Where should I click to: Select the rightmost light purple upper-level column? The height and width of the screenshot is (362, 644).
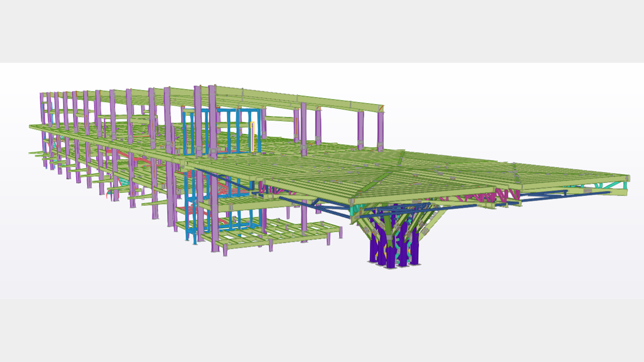click(x=380, y=131)
